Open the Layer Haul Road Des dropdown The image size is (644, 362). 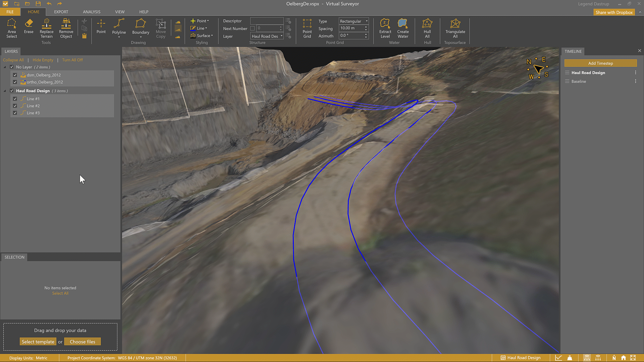(267, 36)
